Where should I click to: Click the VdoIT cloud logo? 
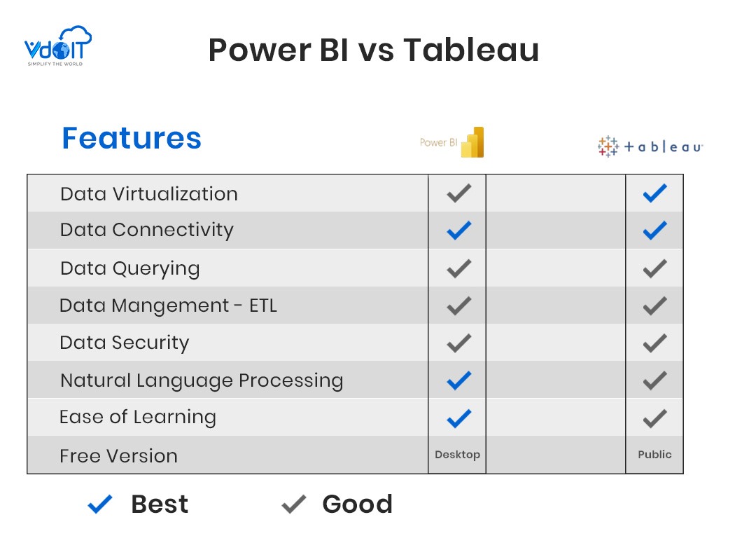58,46
